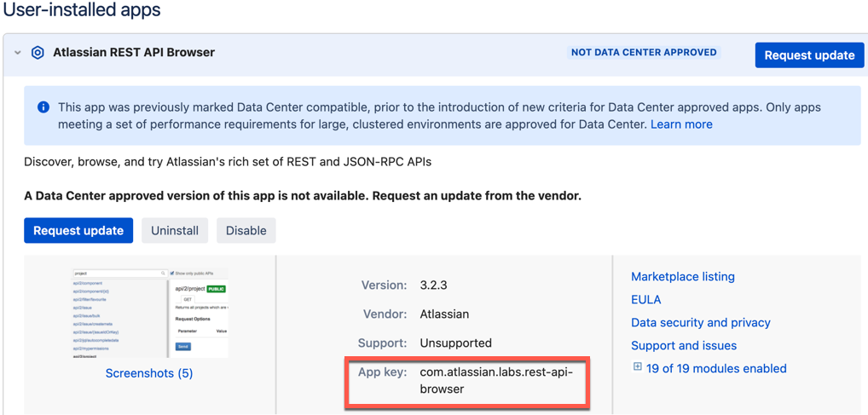
Task: Select the support value Unsupported
Action: 455,343
